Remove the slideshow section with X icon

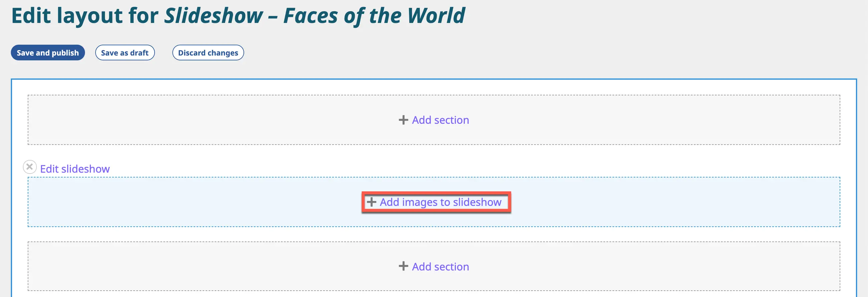[30, 167]
